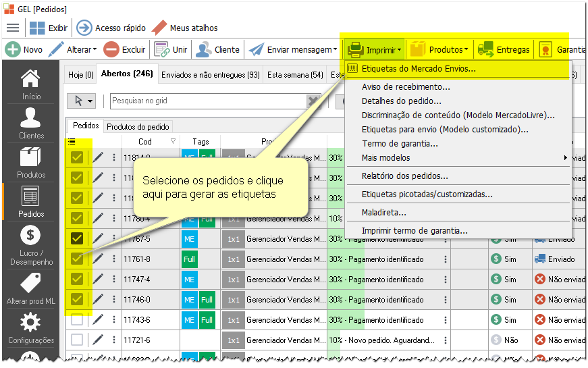The height and width of the screenshot is (368, 588).
Task: Choose Maladireta... menu item
Action: click(383, 212)
